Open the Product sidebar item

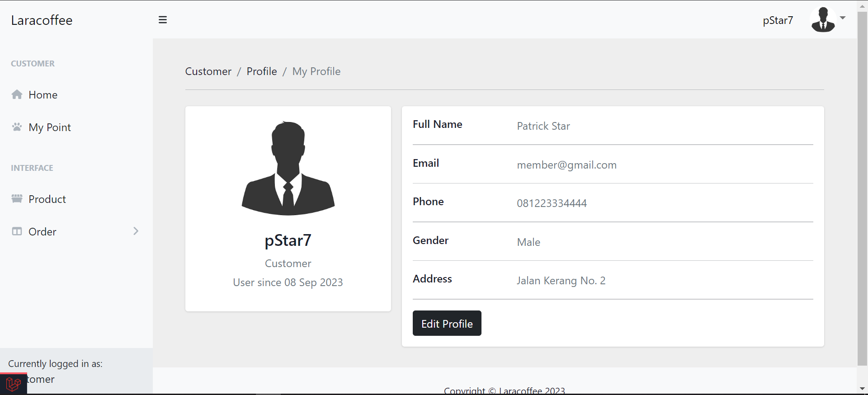pos(47,199)
